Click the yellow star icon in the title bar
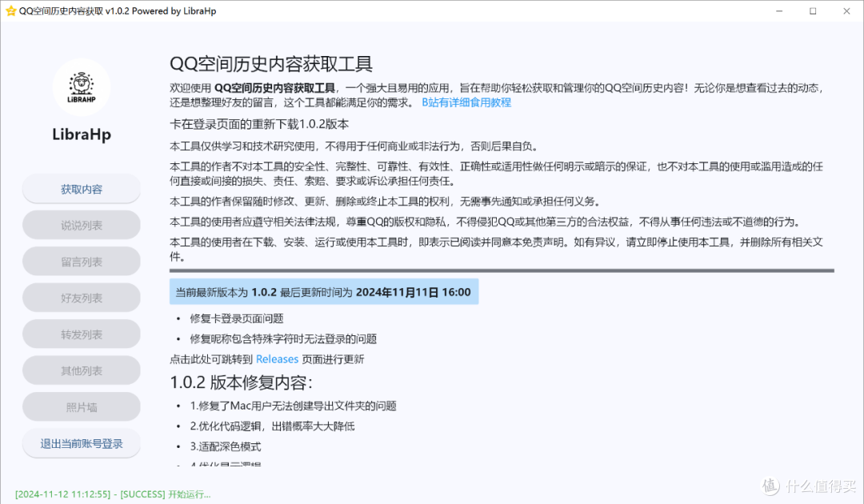 pos(10,11)
